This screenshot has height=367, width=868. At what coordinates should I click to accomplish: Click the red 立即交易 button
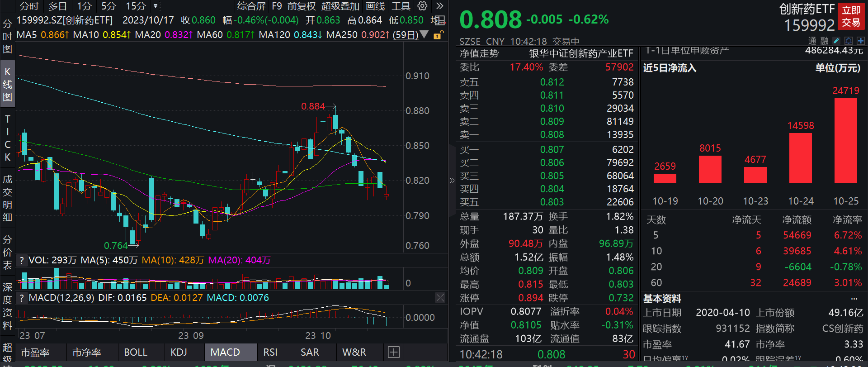(851, 17)
